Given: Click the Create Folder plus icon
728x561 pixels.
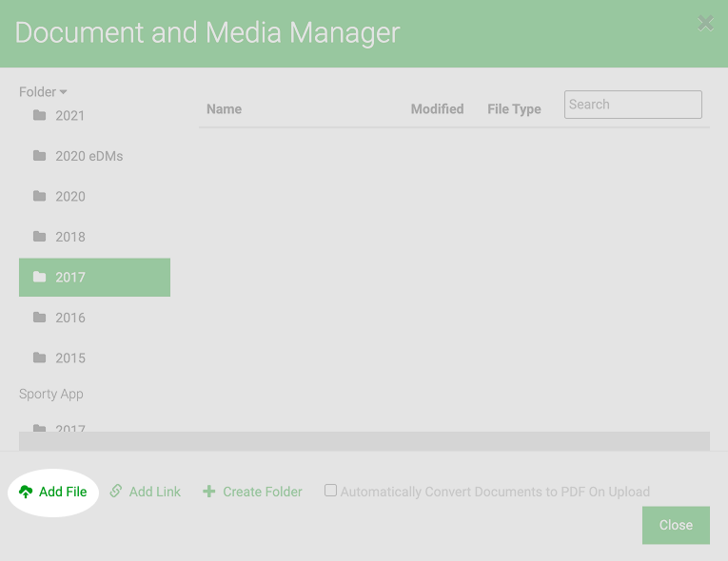Looking at the screenshot, I should [209, 492].
